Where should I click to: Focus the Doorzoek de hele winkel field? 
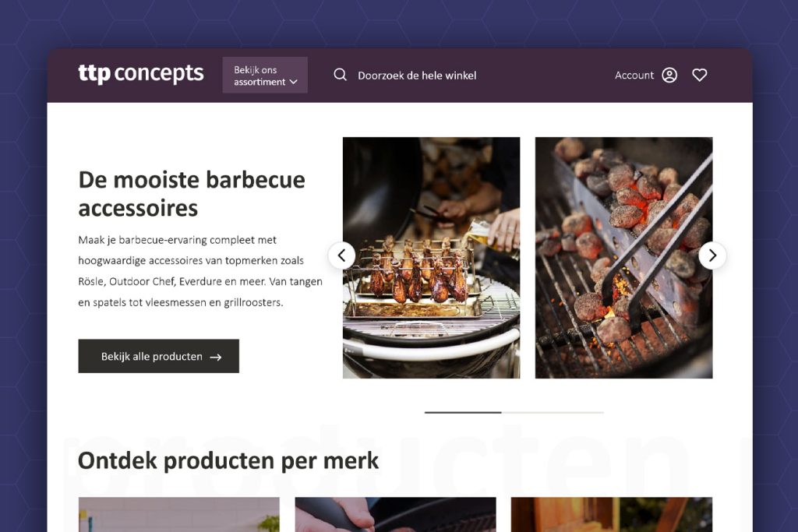point(417,76)
